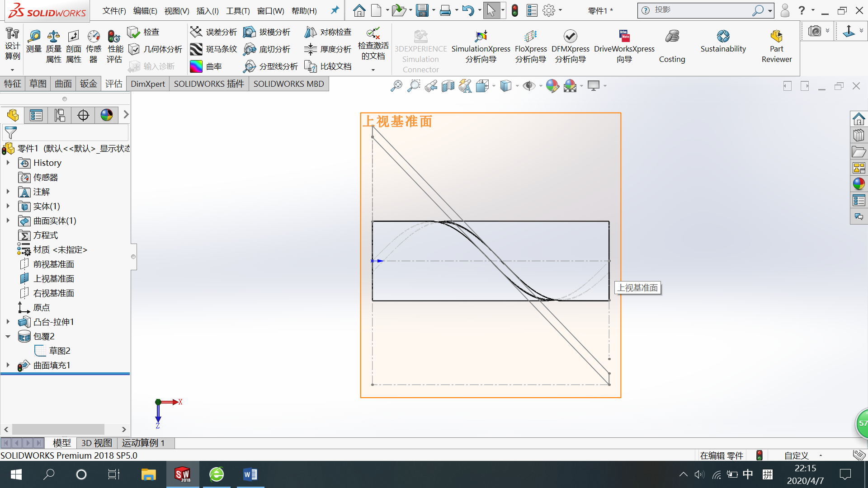This screenshot has width=868, height=488.
Task: Open the 工具(T) menu
Action: click(238, 11)
